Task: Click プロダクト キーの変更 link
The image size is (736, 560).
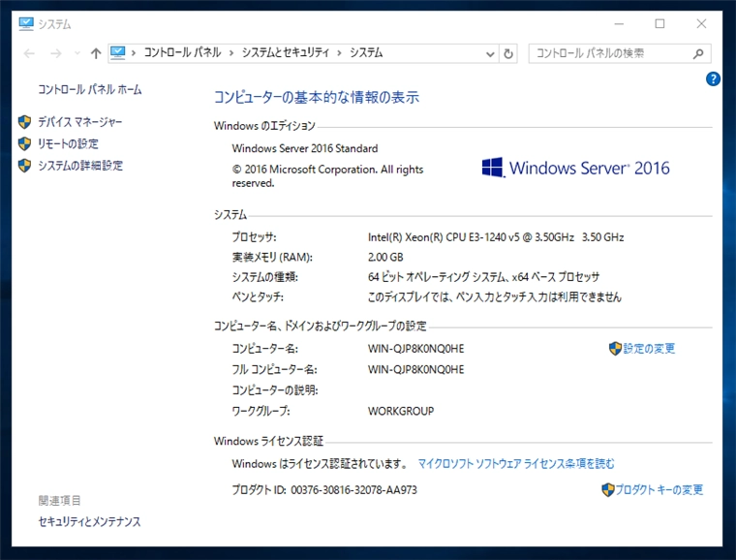Action: (659, 490)
